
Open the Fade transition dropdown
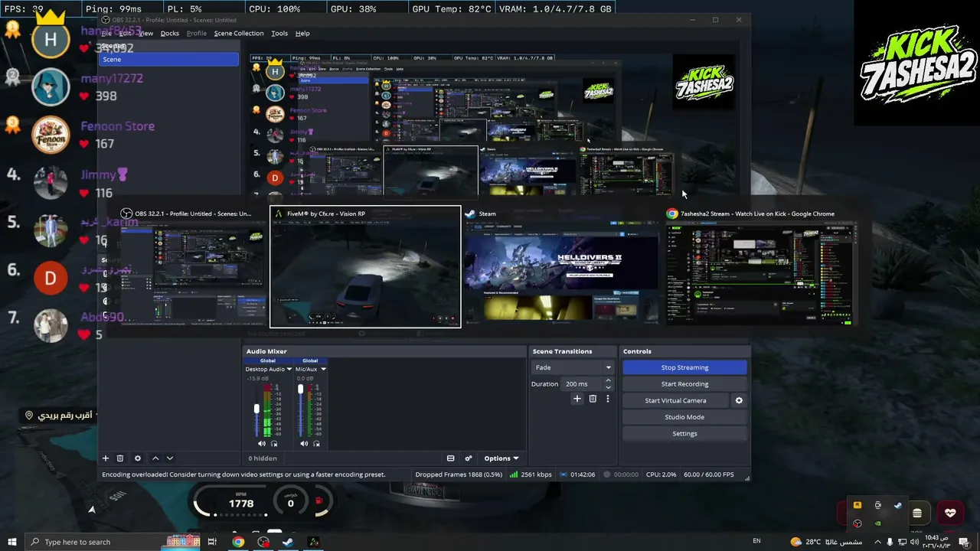[x=573, y=367]
